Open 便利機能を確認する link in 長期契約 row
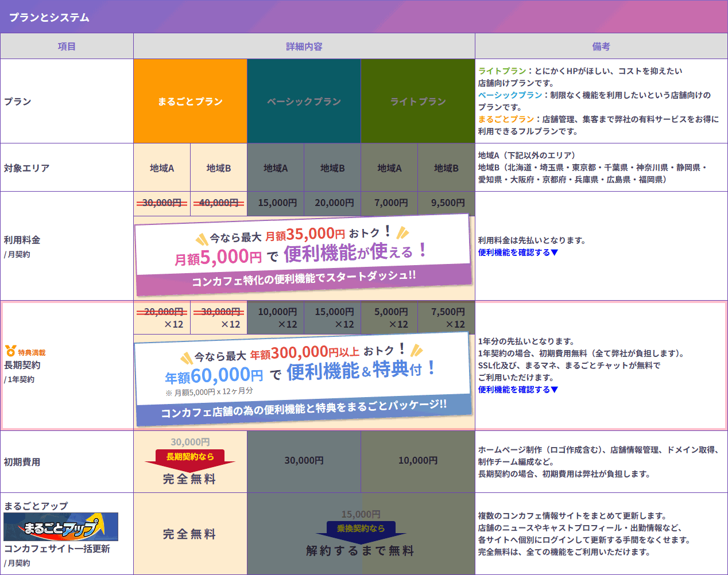This screenshot has height=575, width=728. pos(518,390)
